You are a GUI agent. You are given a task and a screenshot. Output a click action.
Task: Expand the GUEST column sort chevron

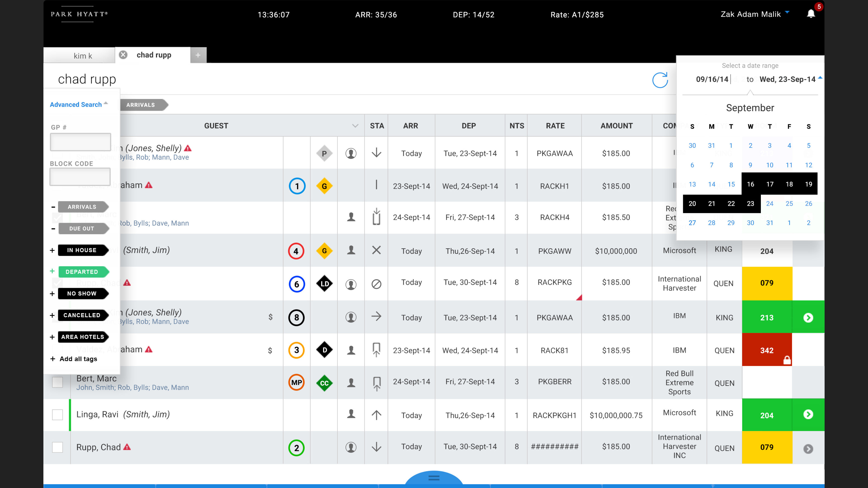click(x=355, y=126)
